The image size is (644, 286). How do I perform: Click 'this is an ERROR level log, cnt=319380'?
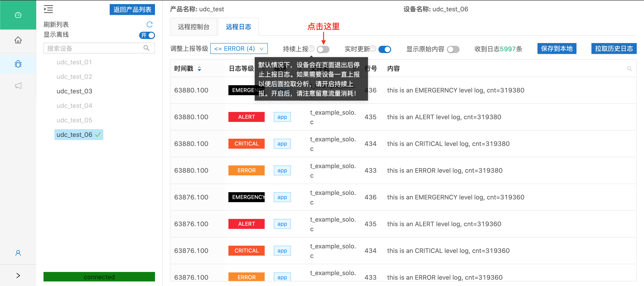tap(445, 170)
